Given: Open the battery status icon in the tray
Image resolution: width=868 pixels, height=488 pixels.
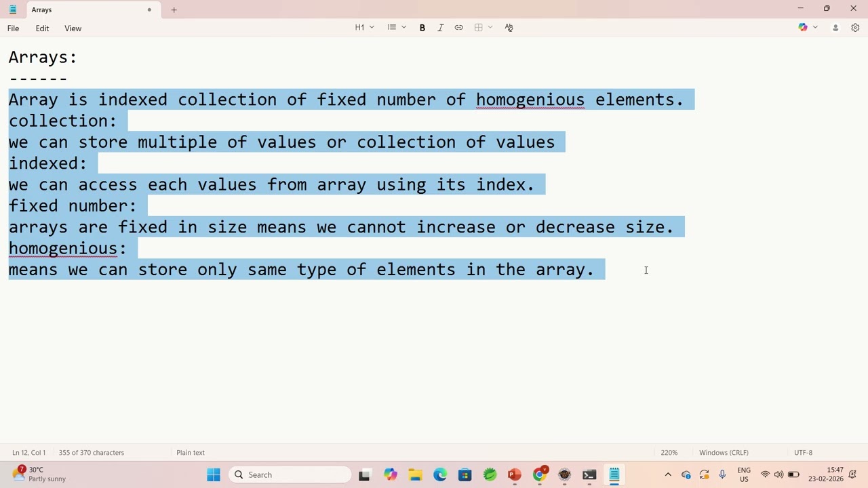Looking at the screenshot, I should tap(793, 474).
